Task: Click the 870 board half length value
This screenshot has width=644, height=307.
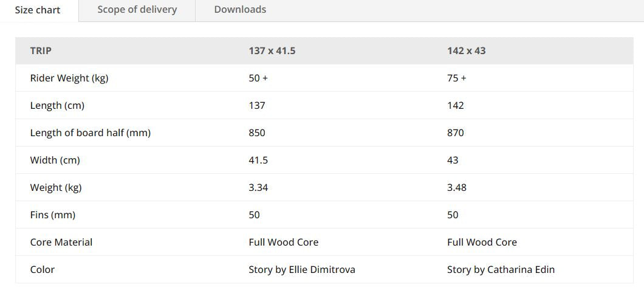Action: (456, 133)
